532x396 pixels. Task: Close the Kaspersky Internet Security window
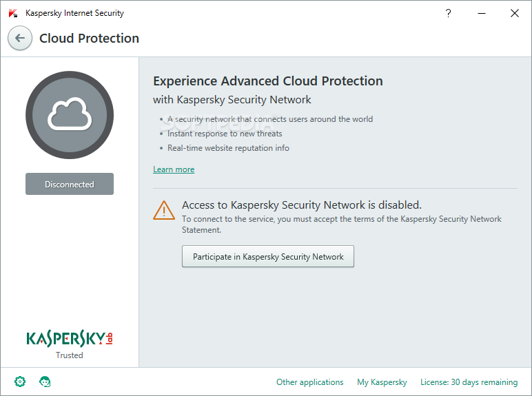[x=514, y=13]
